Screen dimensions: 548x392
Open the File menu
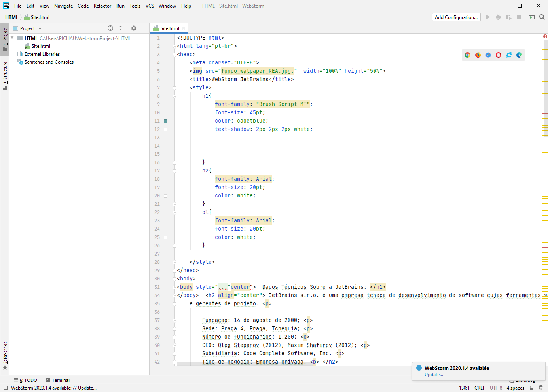click(x=18, y=6)
